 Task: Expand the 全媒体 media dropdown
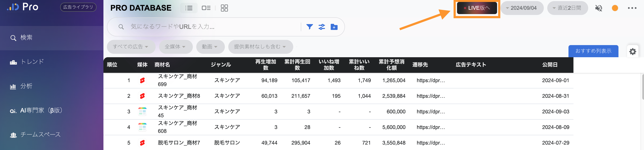click(175, 47)
